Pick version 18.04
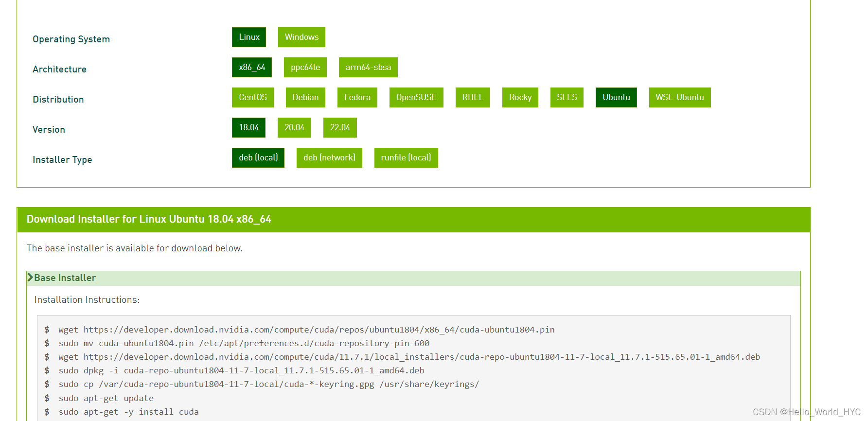 [249, 127]
